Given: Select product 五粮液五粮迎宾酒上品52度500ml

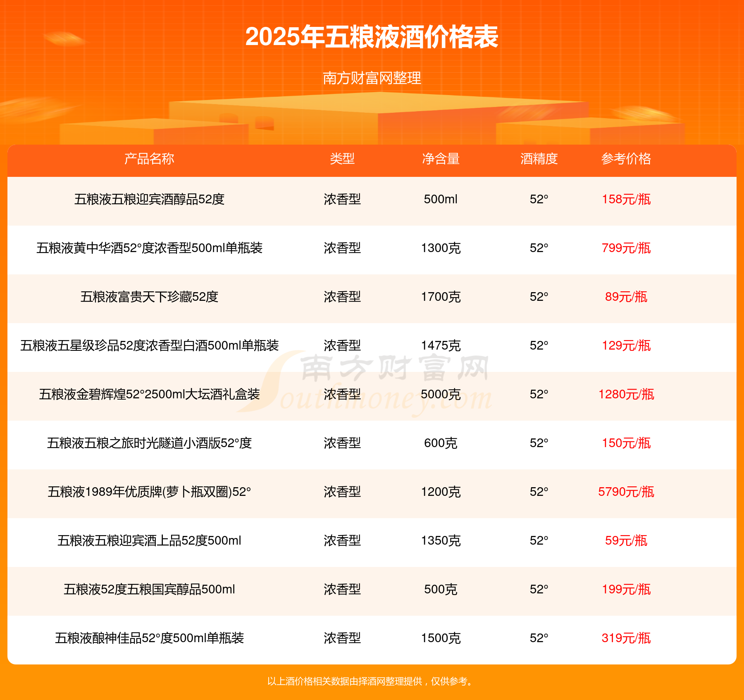Looking at the screenshot, I should (x=149, y=540).
